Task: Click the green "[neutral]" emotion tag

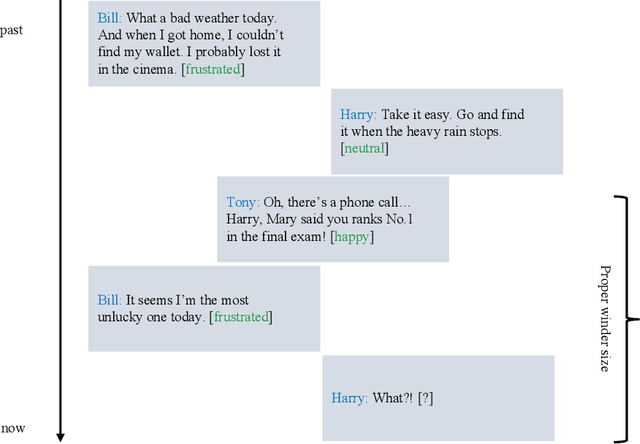Action: pos(364,149)
